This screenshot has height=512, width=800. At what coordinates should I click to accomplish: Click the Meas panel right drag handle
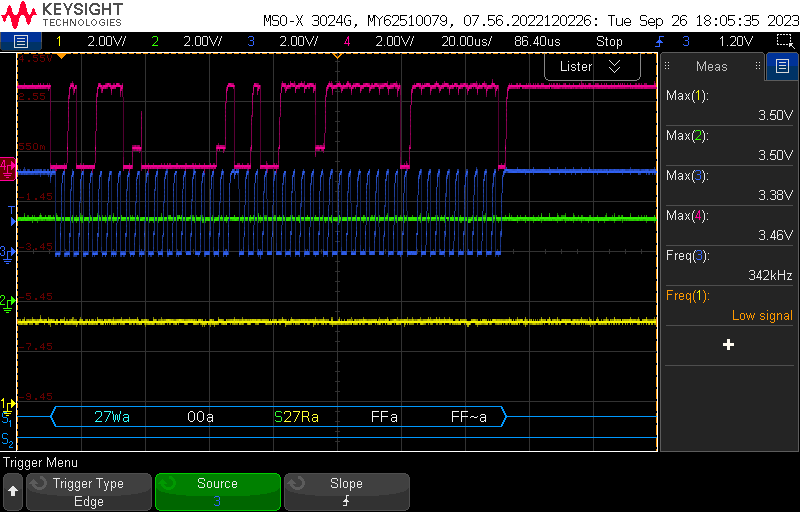[758, 66]
